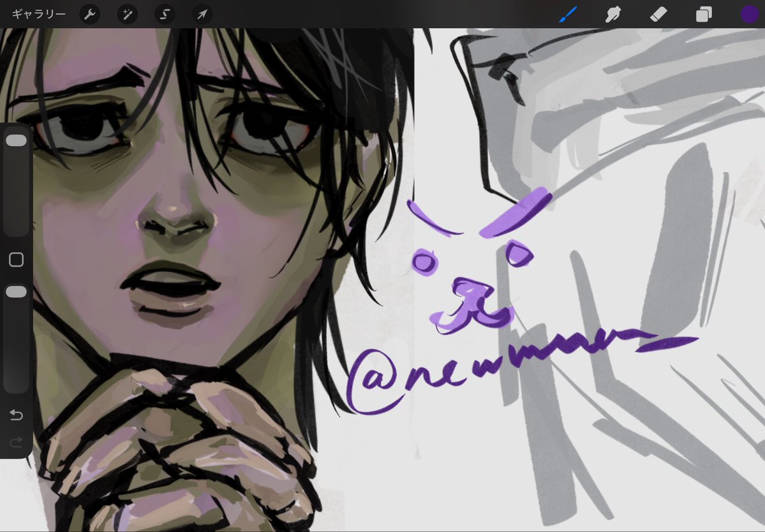Undo the last stroke
Viewport: 765px width, 532px height.
pyautogui.click(x=16, y=415)
